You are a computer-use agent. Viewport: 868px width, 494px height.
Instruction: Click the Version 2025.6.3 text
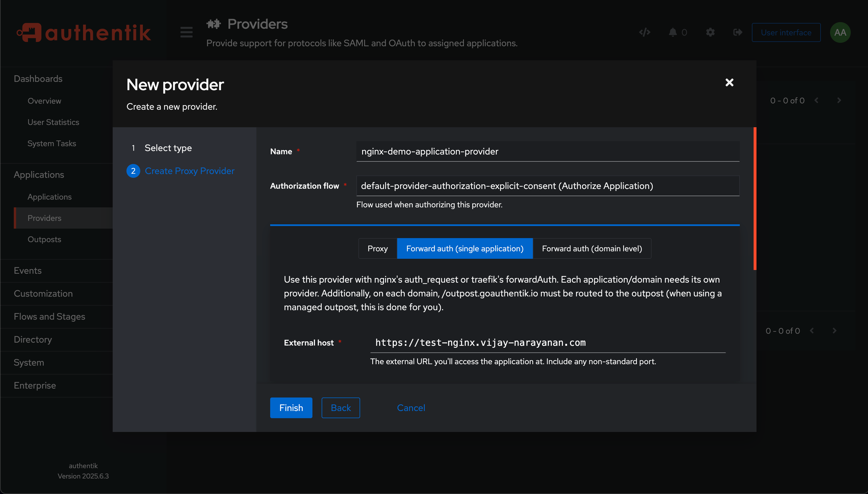[x=83, y=476]
